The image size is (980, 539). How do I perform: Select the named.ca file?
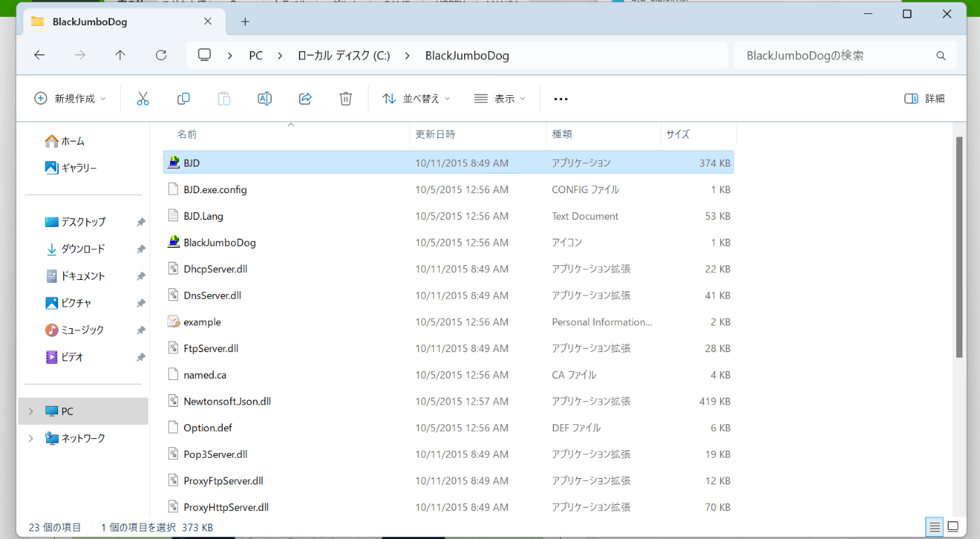click(x=448, y=375)
